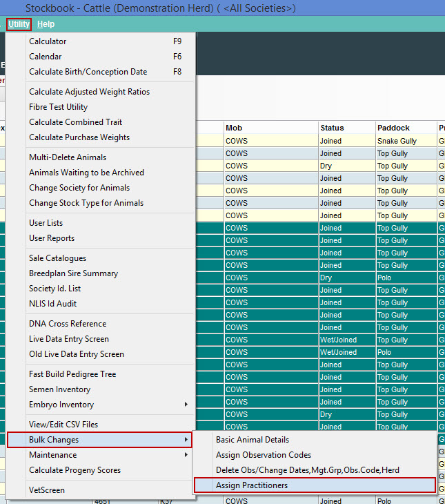445x504 pixels.
Task: Sort by the Mob column header
Action: (x=271, y=128)
